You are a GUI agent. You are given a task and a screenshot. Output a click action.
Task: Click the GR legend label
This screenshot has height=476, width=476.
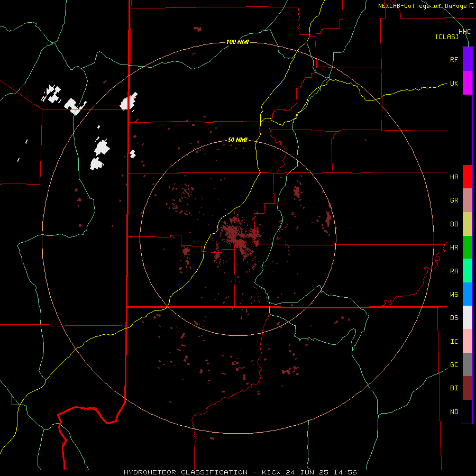[x=454, y=200]
